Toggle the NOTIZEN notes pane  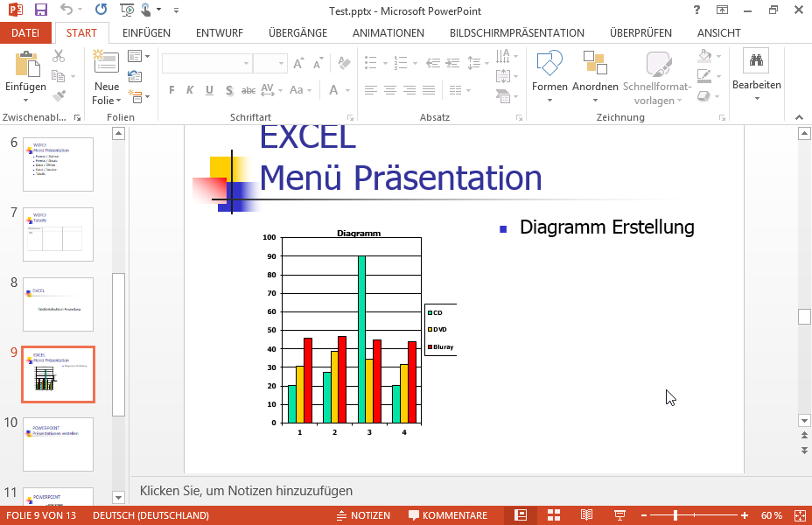363,515
